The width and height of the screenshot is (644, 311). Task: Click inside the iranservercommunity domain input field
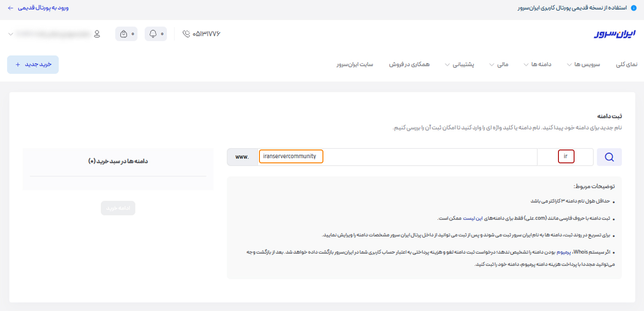[x=290, y=156]
